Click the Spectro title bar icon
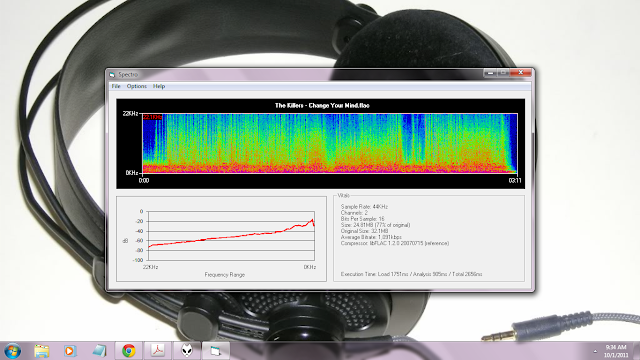The width and height of the screenshot is (640, 360). click(x=112, y=75)
